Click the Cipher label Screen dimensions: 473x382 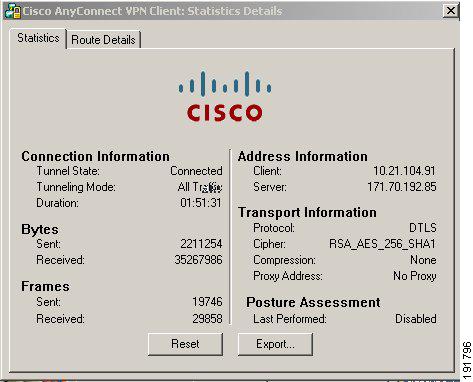click(269, 244)
